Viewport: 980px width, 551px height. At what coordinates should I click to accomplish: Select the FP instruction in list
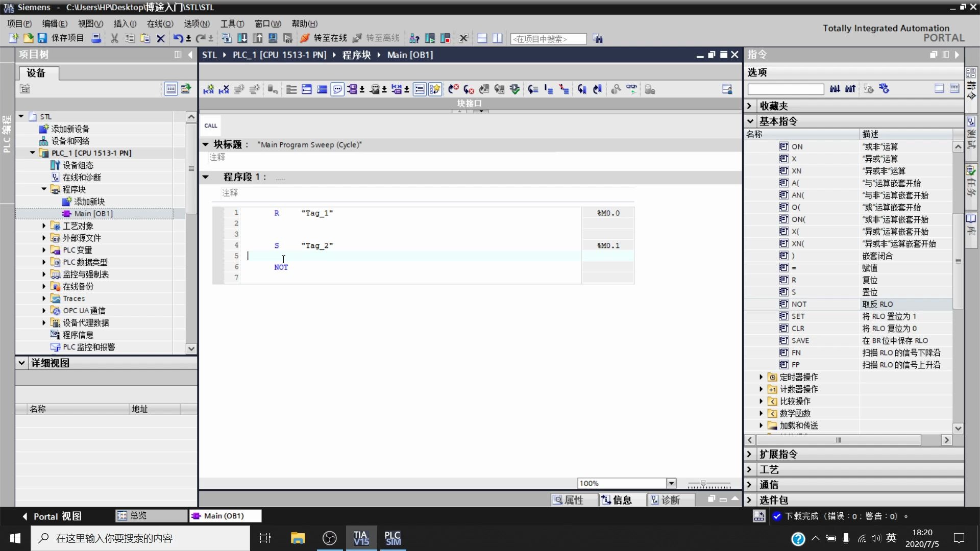795,365
